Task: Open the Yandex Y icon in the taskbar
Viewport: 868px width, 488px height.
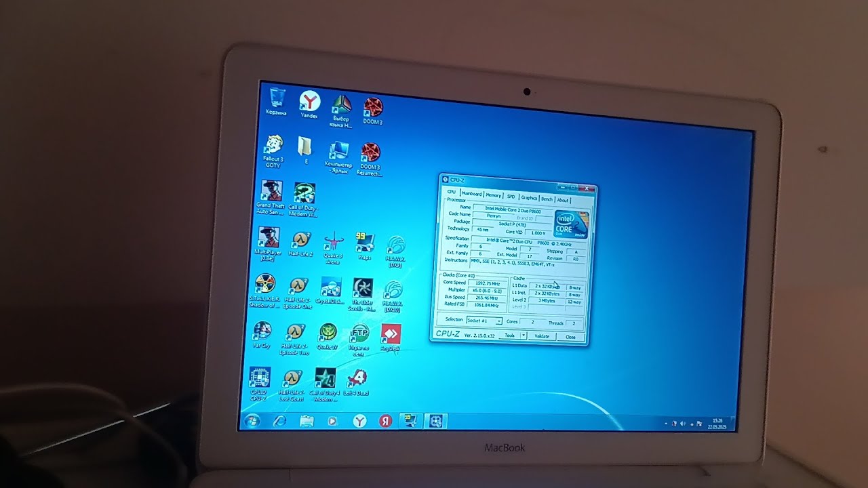Action: [359, 421]
